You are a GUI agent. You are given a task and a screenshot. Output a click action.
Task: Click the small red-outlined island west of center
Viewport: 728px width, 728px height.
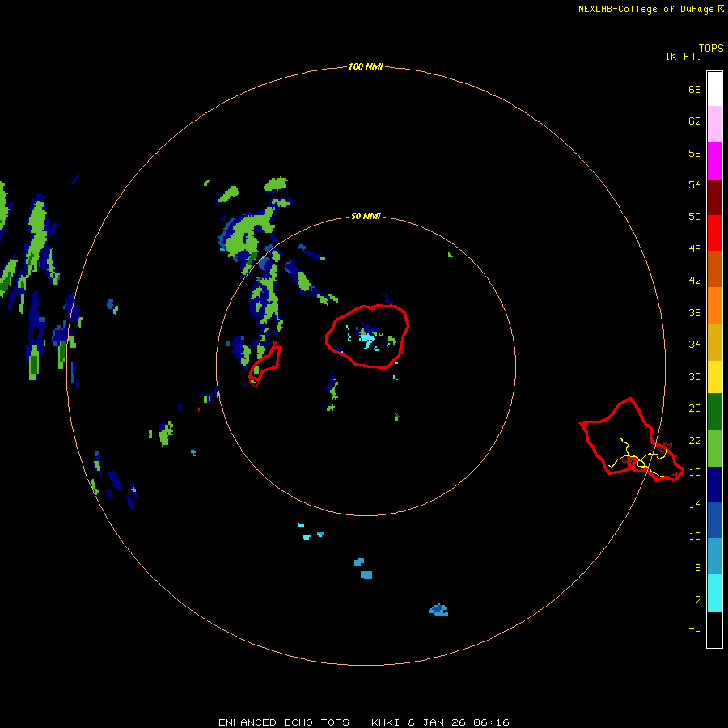click(265, 363)
